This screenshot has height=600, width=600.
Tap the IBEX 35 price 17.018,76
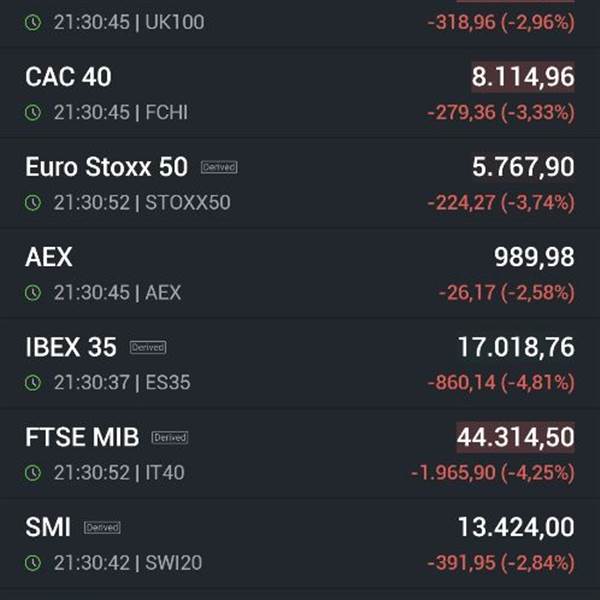[516, 347]
